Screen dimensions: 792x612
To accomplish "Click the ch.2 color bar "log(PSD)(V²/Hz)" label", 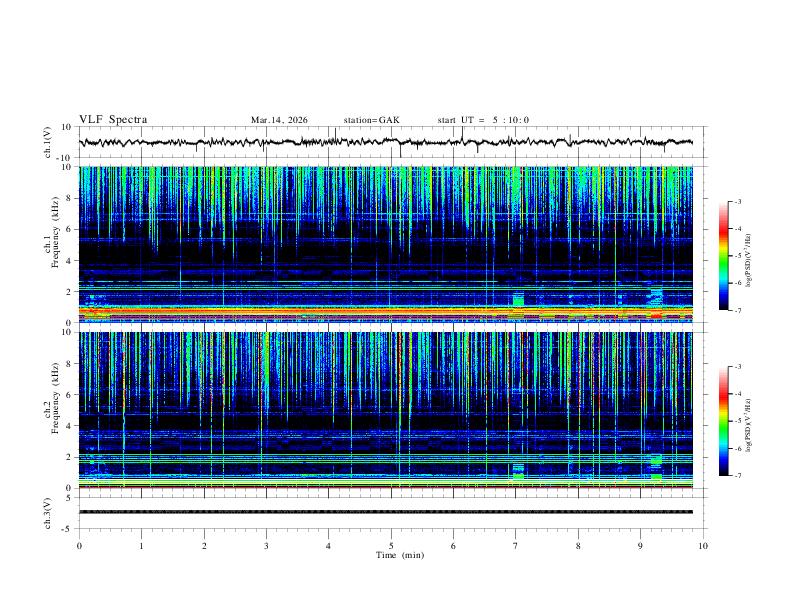I will (749, 425).
